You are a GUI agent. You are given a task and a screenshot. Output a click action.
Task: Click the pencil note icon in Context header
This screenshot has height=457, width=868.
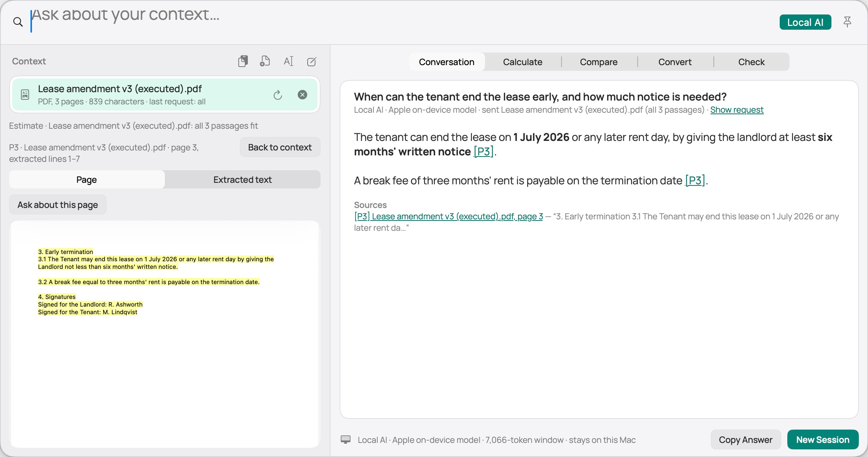tap(312, 61)
